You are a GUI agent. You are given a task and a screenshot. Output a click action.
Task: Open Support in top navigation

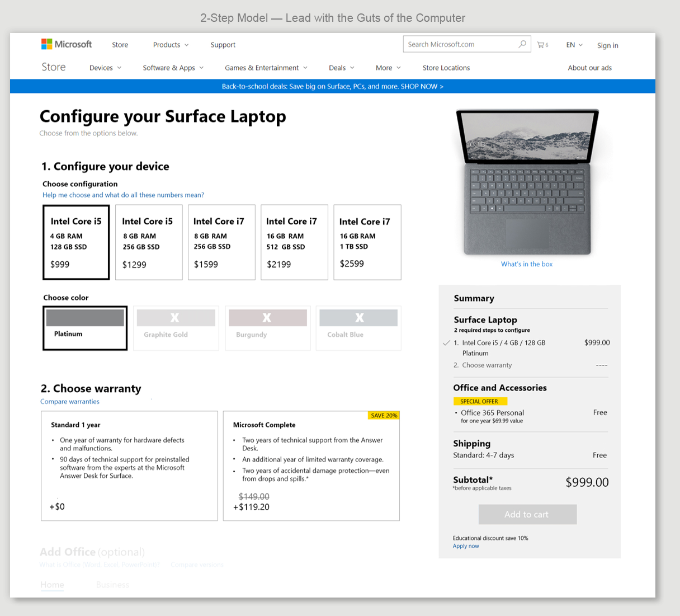223,45
